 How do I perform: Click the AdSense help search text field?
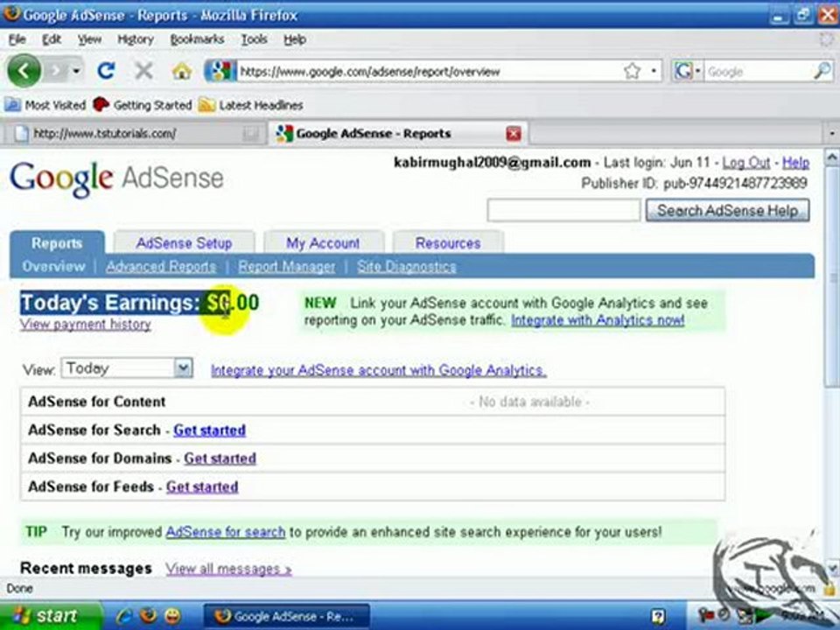tap(563, 210)
